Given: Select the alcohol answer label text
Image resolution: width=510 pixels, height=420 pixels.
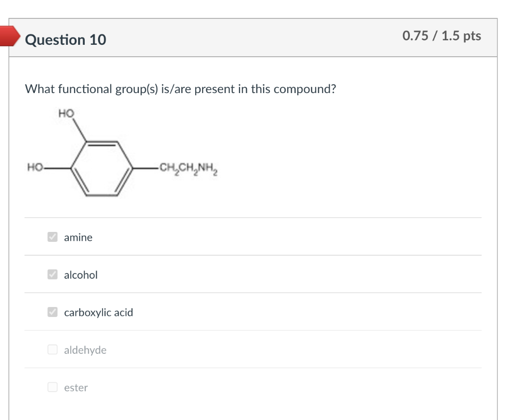Looking at the screenshot, I should point(81,275).
